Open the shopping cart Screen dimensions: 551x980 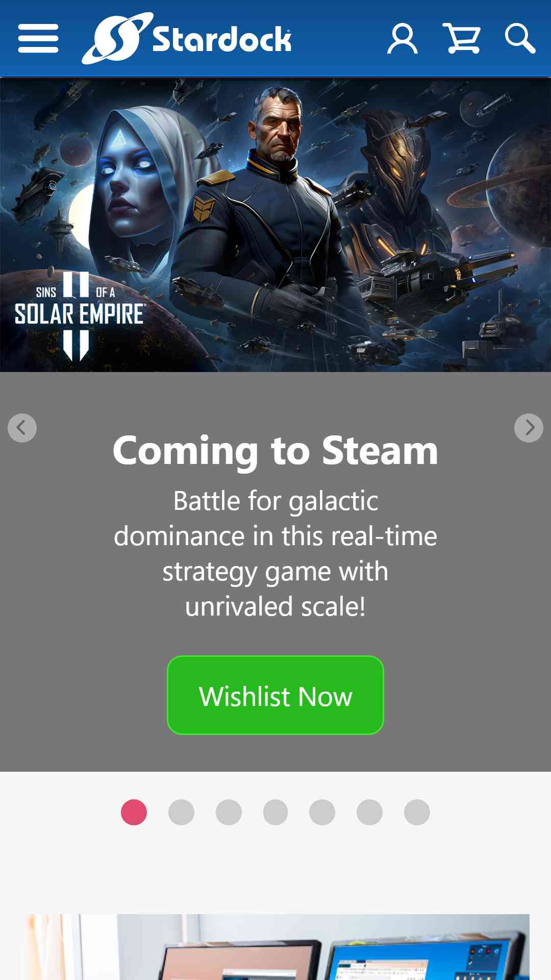click(x=462, y=38)
